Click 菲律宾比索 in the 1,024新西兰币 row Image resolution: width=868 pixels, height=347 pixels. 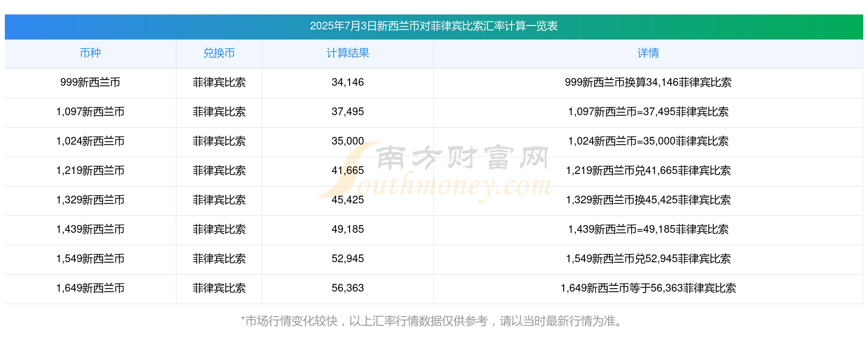click(x=219, y=141)
